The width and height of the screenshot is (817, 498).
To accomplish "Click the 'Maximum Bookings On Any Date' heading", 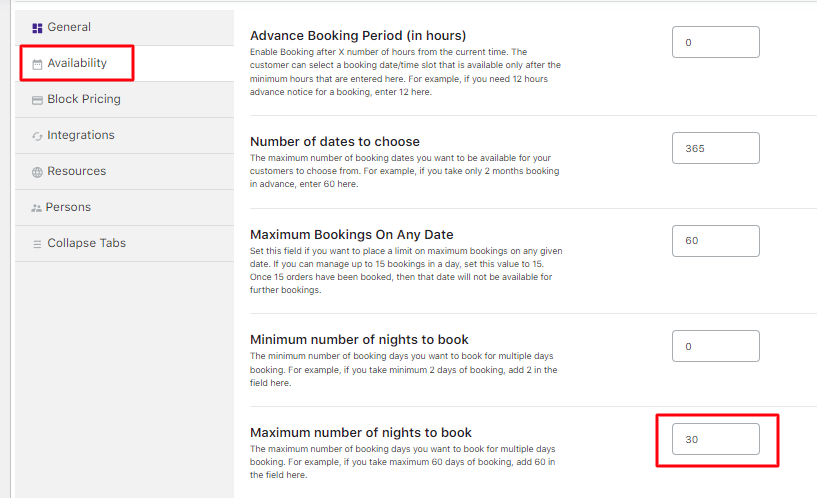I will click(x=352, y=234).
